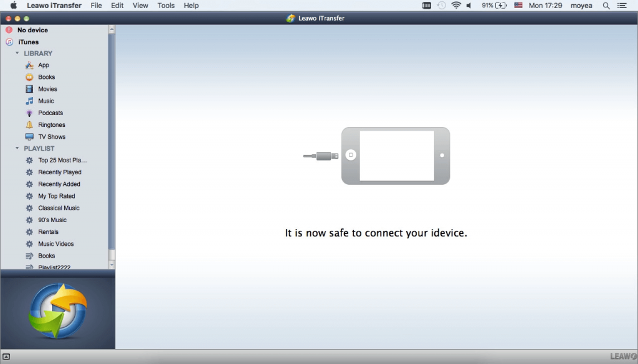Open the Leawo iTransfer application menu
The width and height of the screenshot is (638, 364).
click(x=54, y=6)
